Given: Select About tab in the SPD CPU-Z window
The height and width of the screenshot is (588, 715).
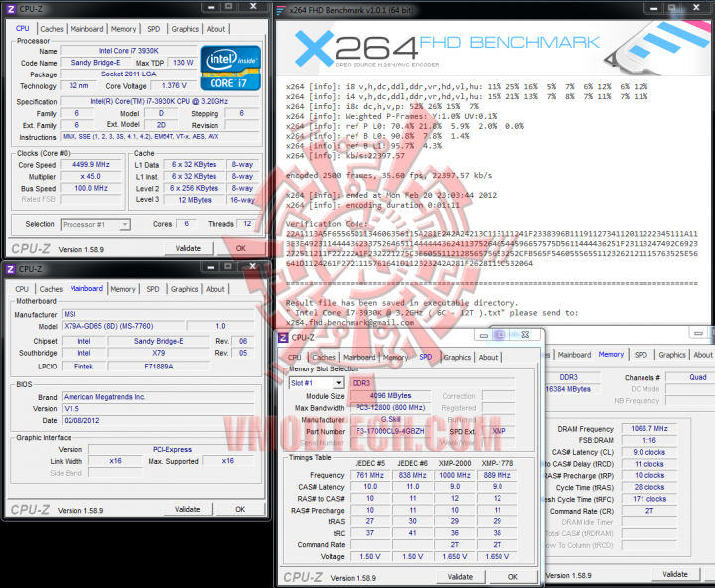Looking at the screenshot, I should point(488,358).
